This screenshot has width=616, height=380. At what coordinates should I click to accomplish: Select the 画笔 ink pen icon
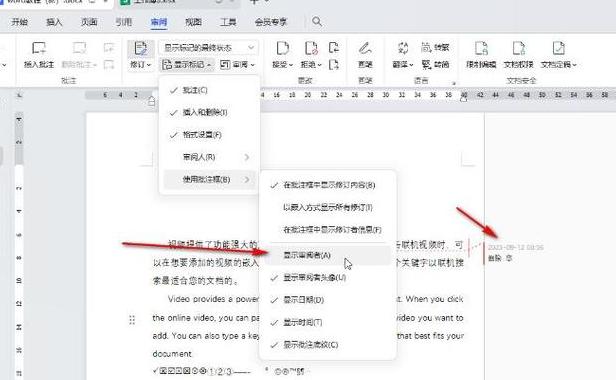click(x=365, y=48)
